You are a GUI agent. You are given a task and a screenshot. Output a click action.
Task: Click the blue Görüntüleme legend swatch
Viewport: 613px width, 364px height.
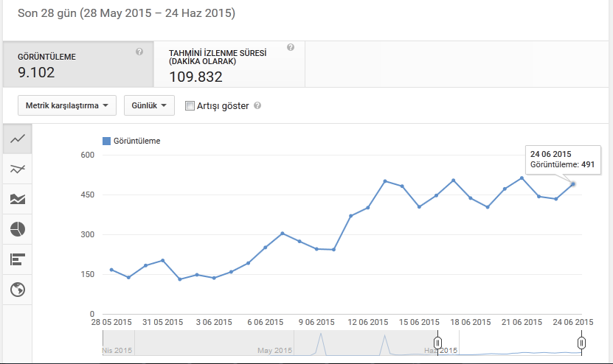pos(106,141)
